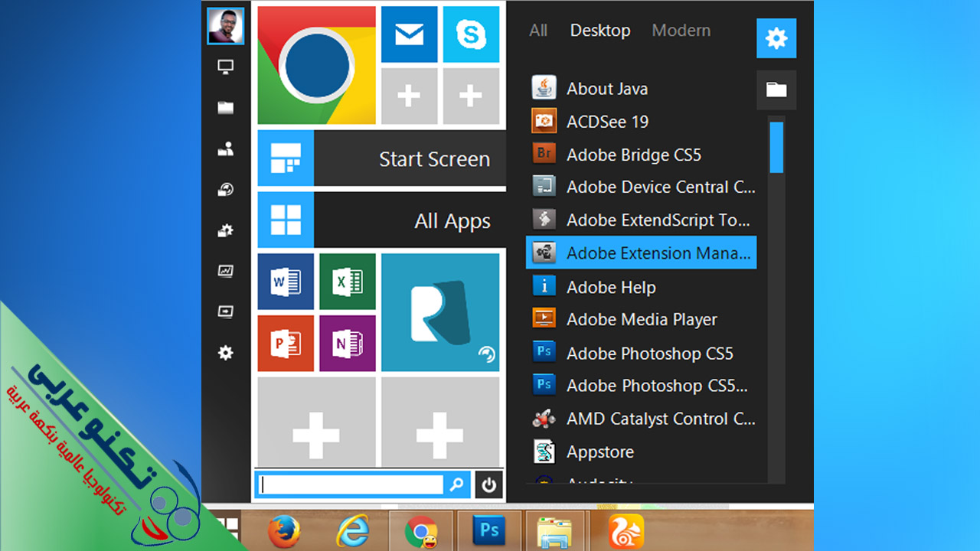The height and width of the screenshot is (551, 980).
Task: Open the Google Chrome tile
Action: click(x=316, y=66)
